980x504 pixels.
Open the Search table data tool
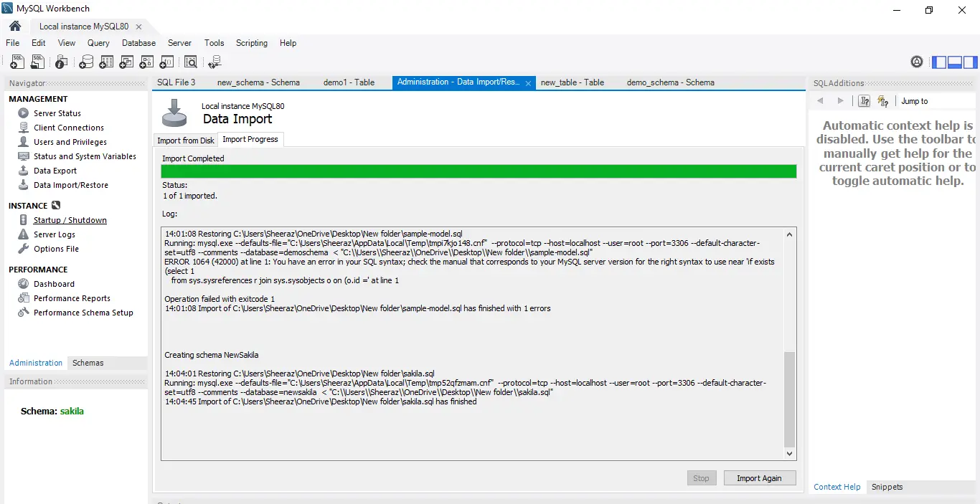click(x=191, y=62)
